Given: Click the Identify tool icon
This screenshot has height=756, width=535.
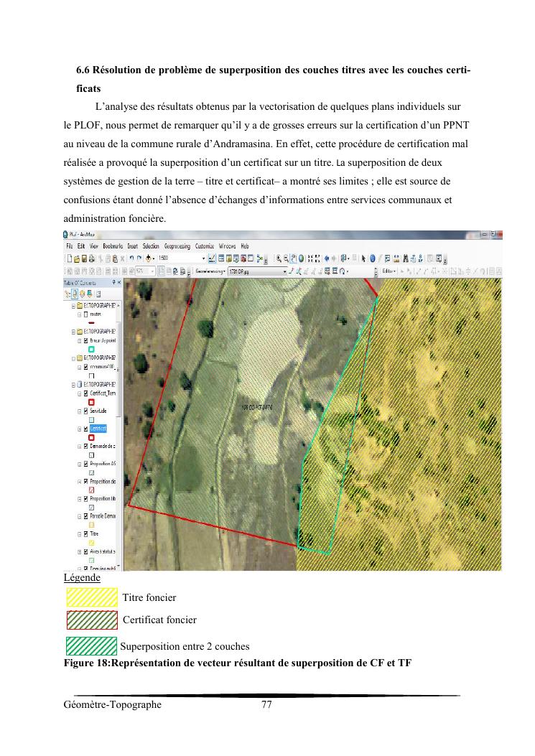Looking at the screenshot, I should point(373,258).
